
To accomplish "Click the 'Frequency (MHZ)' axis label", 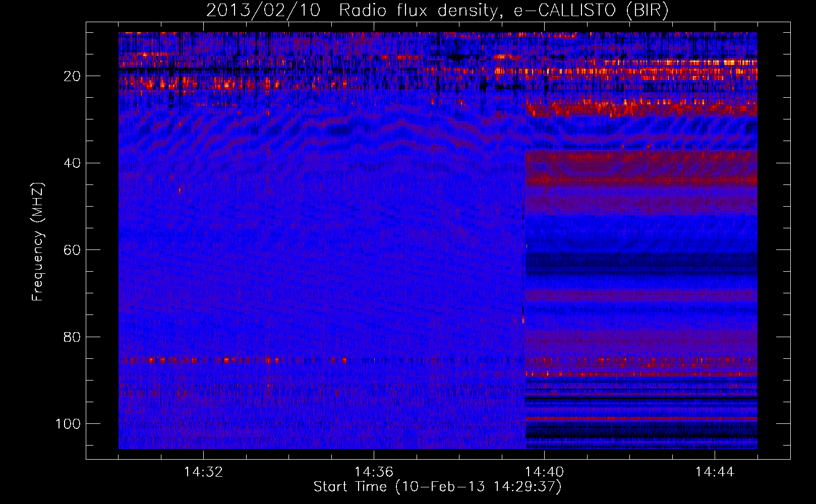I will 38,241.
